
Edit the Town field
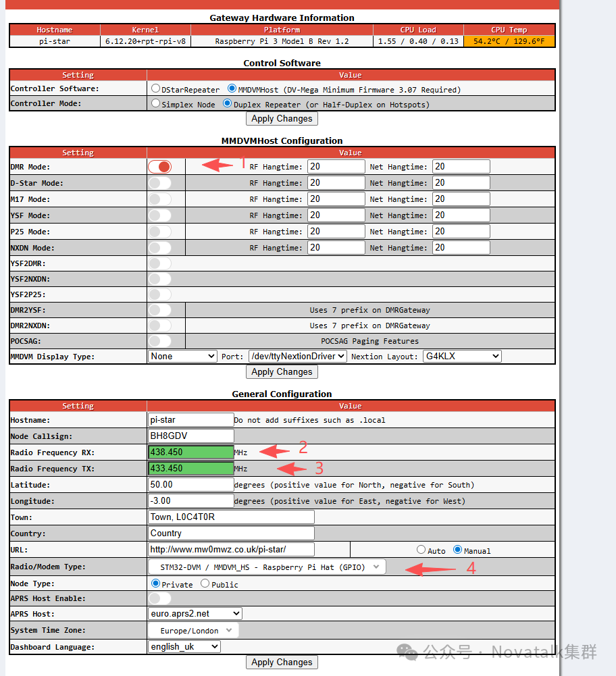[x=231, y=517]
